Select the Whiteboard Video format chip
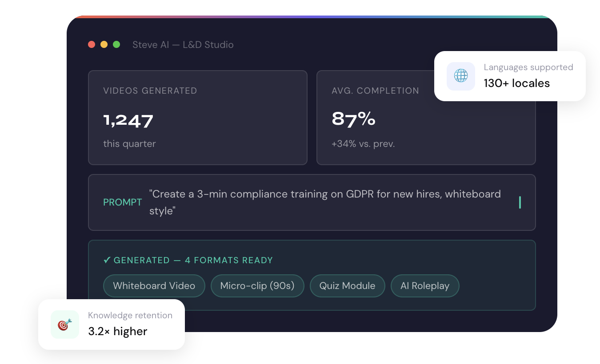Viewport: 600px width, 364px height. pos(154,286)
